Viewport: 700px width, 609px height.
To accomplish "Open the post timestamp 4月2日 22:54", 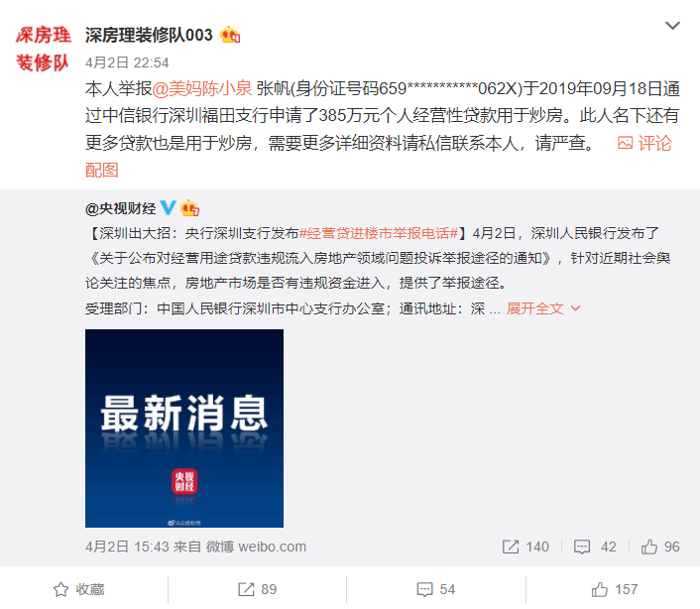I will 127,62.
